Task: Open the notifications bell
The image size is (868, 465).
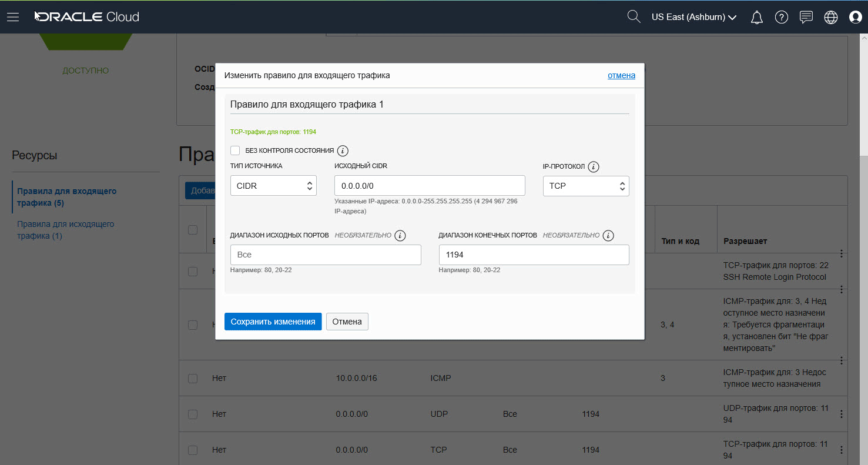Action: point(757,18)
